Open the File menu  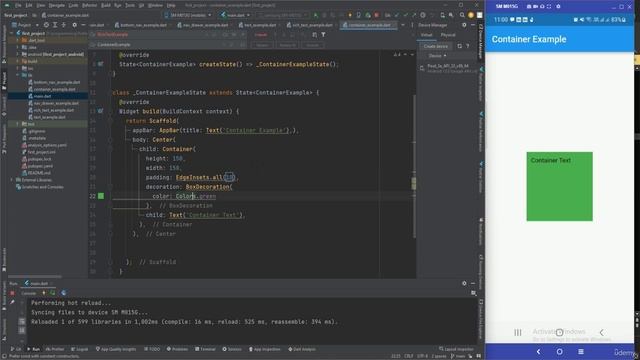18,5
